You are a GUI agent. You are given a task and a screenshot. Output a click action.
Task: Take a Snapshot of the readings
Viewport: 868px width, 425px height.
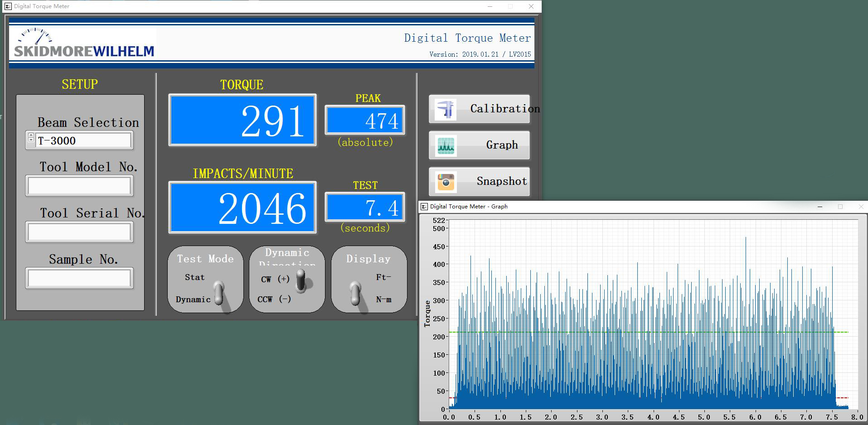click(479, 181)
